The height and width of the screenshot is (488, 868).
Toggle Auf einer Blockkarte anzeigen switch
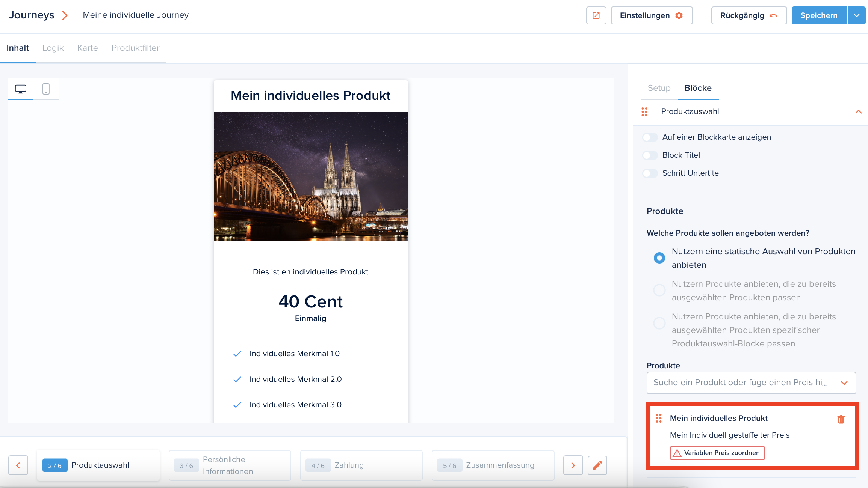pos(650,137)
